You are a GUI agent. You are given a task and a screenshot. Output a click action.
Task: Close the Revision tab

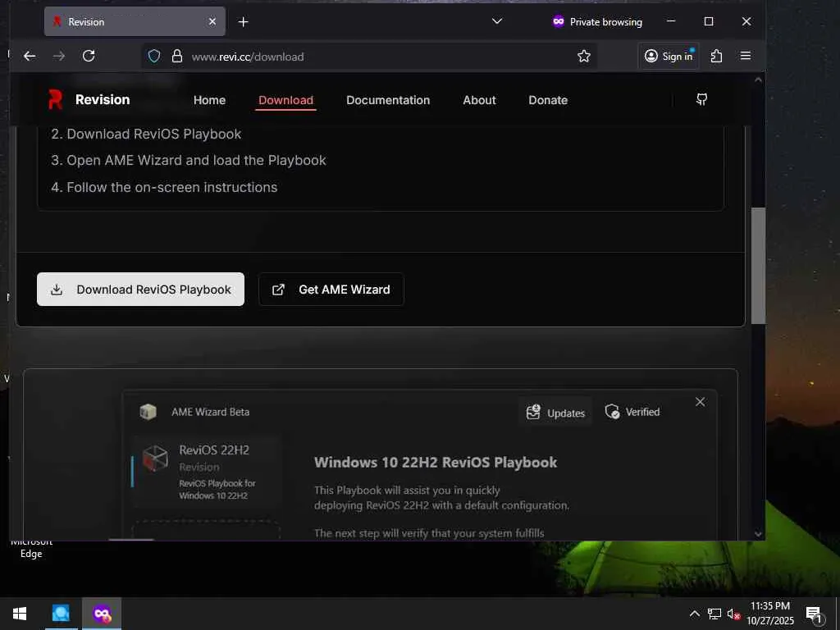(212, 22)
